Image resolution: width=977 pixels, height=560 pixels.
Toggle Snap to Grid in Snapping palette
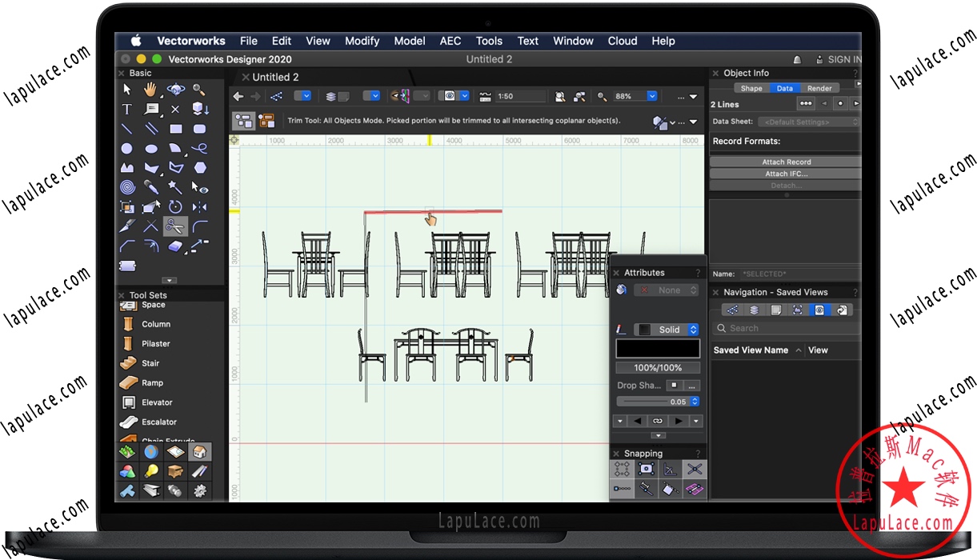(x=622, y=469)
